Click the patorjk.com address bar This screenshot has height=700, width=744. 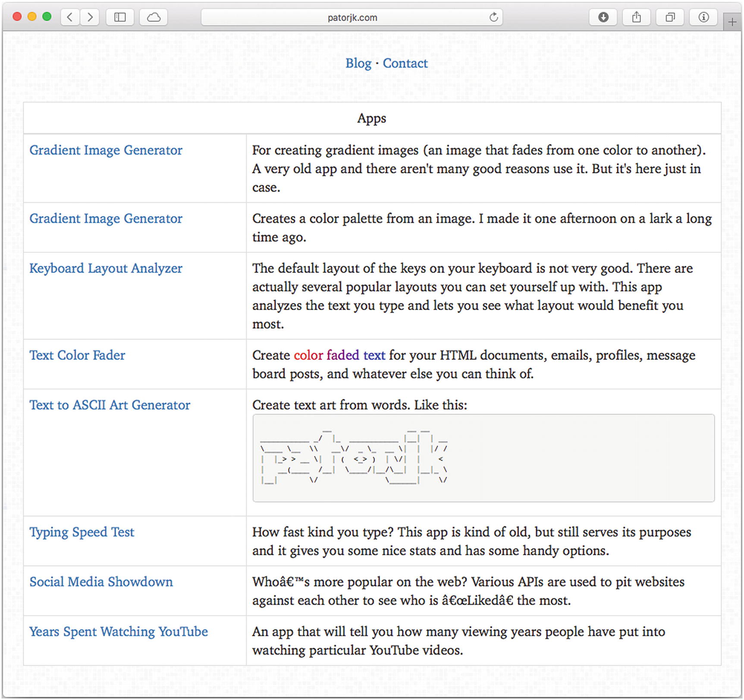coord(352,18)
